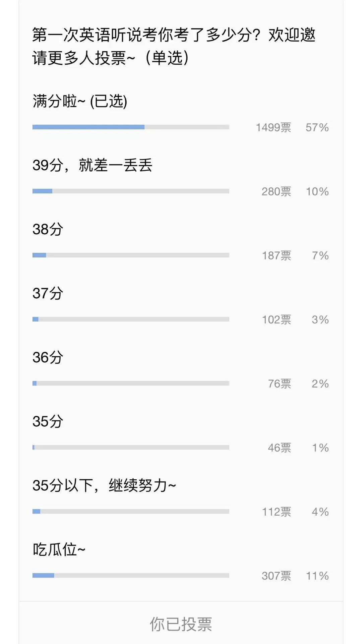The height and width of the screenshot is (644, 362).
Task: Choose the 39分，就差一丢丢 option
Action: click(x=92, y=165)
